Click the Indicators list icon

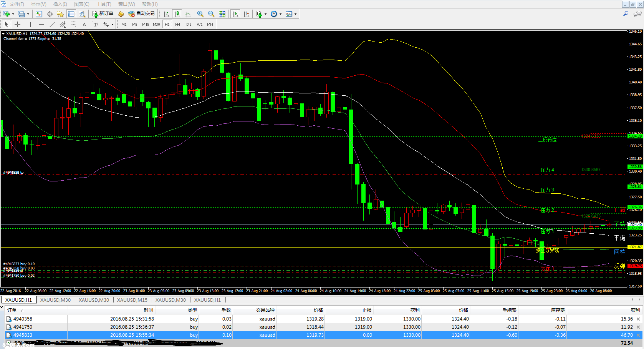259,14
